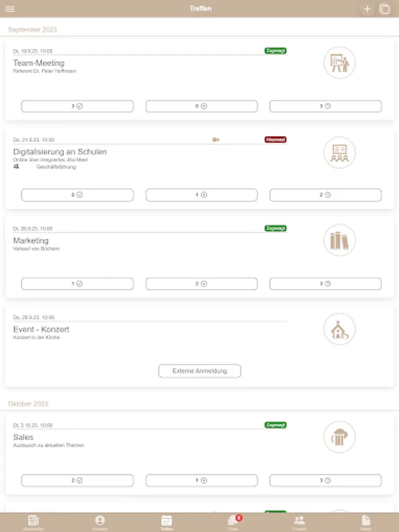Add a new meeting with plus icon
This screenshot has width=399, height=532.
tap(367, 9)
